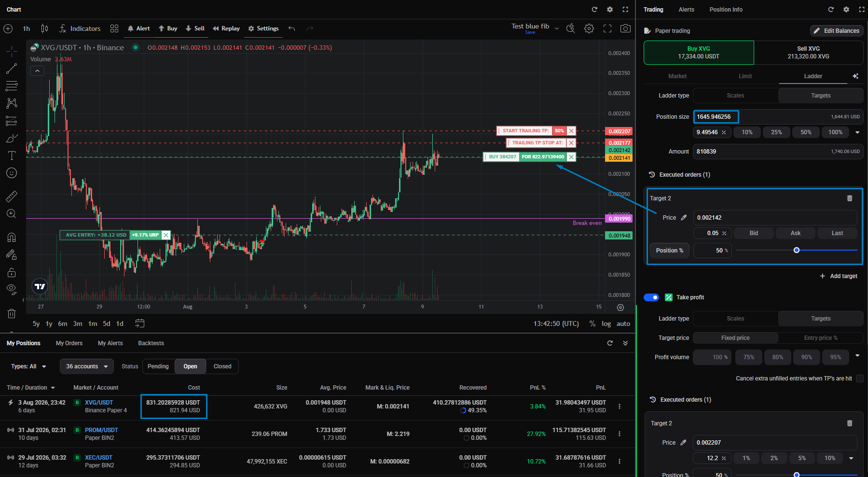Viewport: 868px width, 477px height.
Task: Select the Limit order tab
Action: (x=745, y=76)
